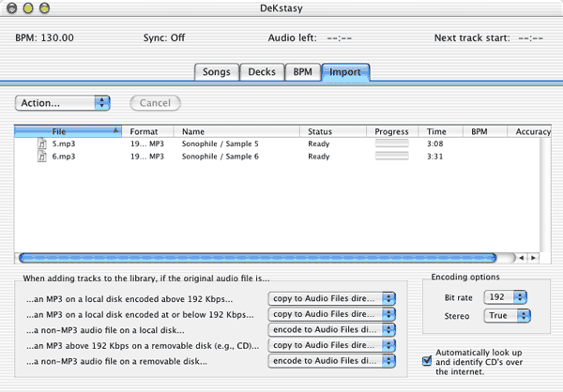
Task: Open dropdown for non-MP3 on removable disk
Action: click(x=332, y=361)
